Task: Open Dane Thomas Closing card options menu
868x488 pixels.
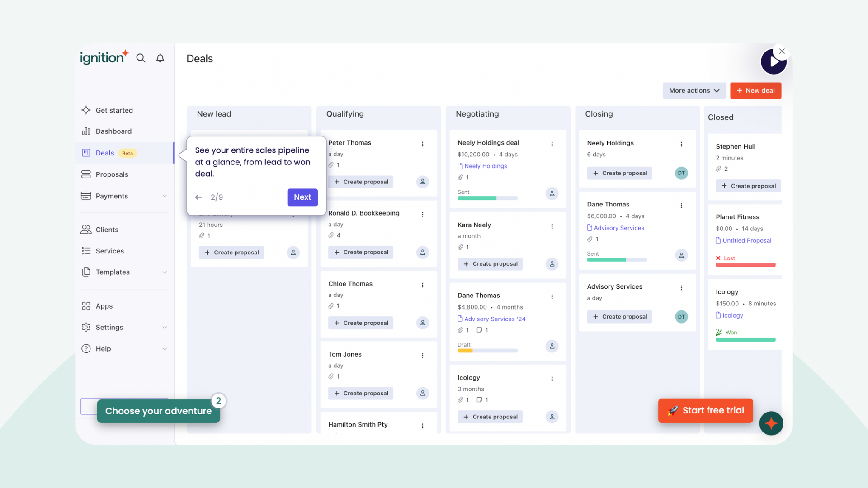Action: pyautogui.click(x=681, y=206)
